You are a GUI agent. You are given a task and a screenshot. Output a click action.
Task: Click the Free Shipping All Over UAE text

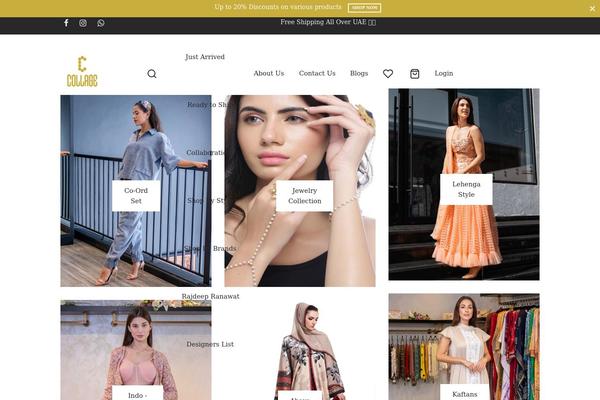pyautogui.click(x=328, y=22)
